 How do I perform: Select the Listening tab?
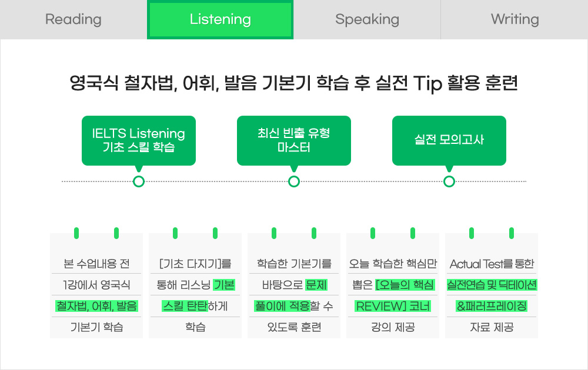coord(220,19)
